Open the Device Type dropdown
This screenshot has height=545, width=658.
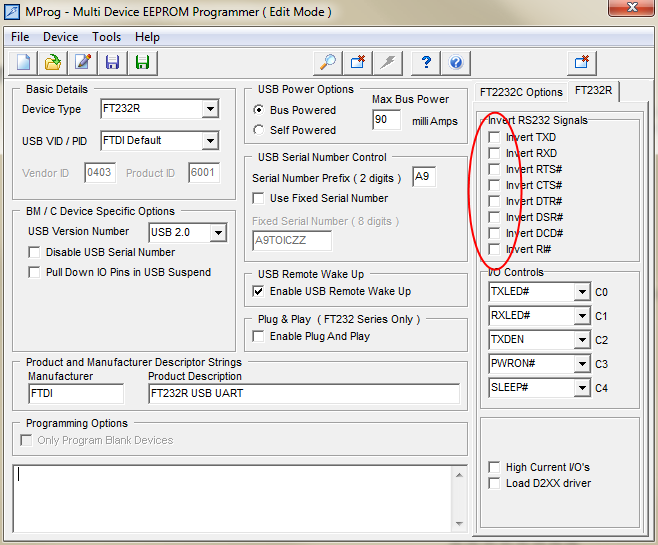[210, 109]
